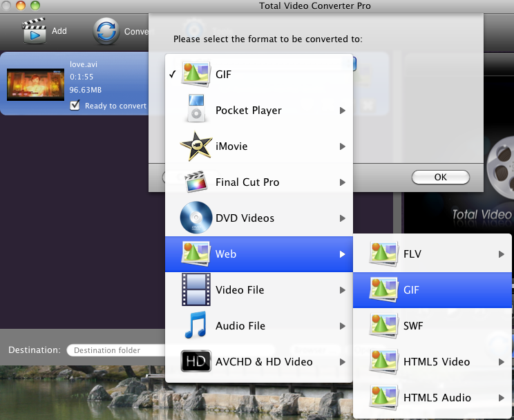Choose Final Cut Pro menu item
The height and width of the screenshot is (420, 514).
pos(259,182)
